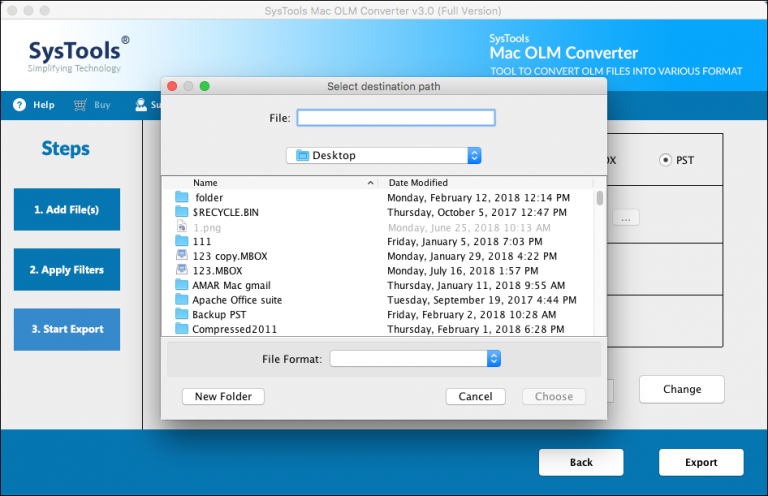Image resolution: width=768 pixels, height=496 pixels.
Task: Select "Apache Office suite" folder name
Action: tap(237, 300)
